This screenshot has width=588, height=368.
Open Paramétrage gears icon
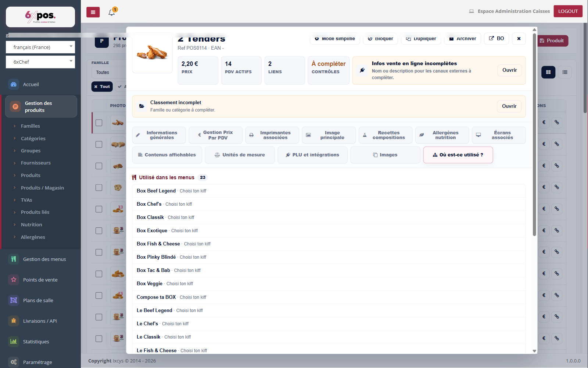pyautogui.click(x=14, y=362)
